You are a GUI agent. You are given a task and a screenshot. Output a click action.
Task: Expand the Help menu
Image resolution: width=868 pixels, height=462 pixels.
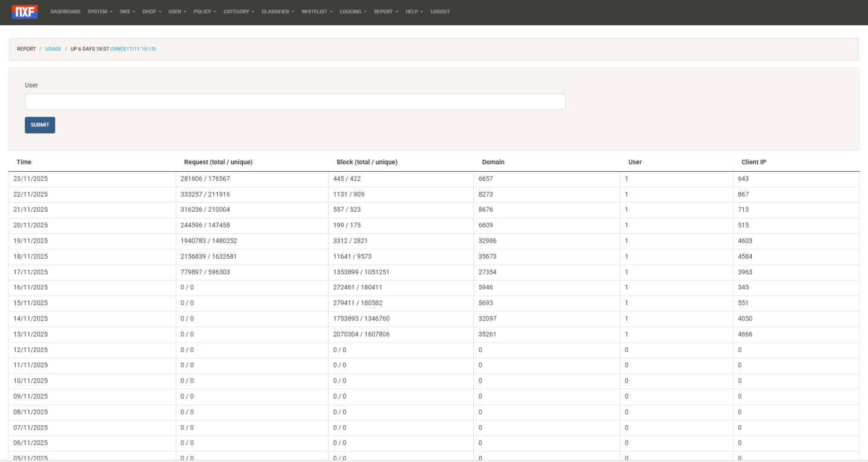[x=414, y=11]
